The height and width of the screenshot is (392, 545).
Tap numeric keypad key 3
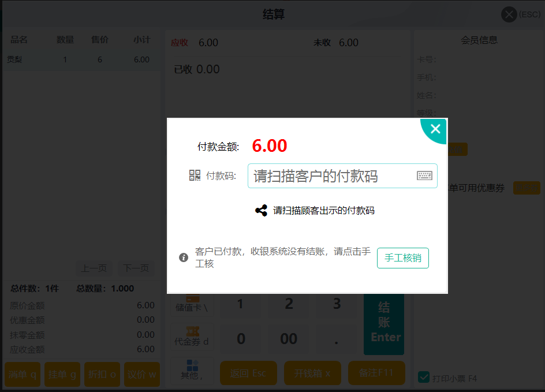(x=337, y=305)
